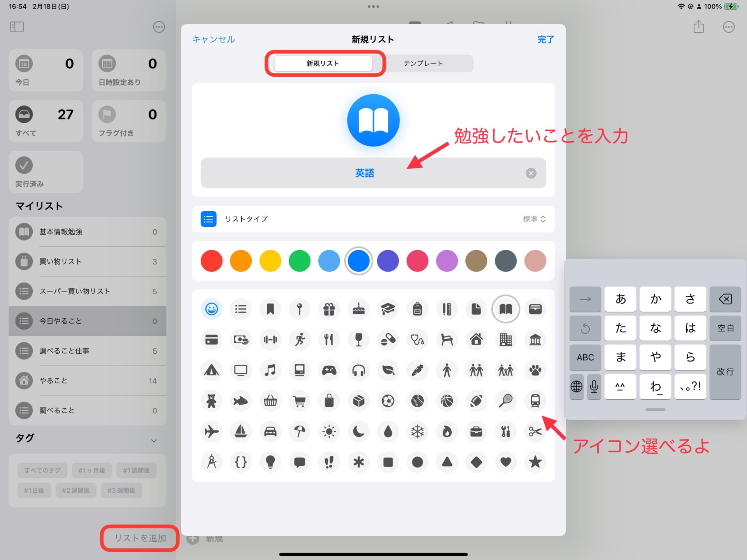747x560 pixels.
Task: Select the emoji smiley icon
Action: [211, 308]
